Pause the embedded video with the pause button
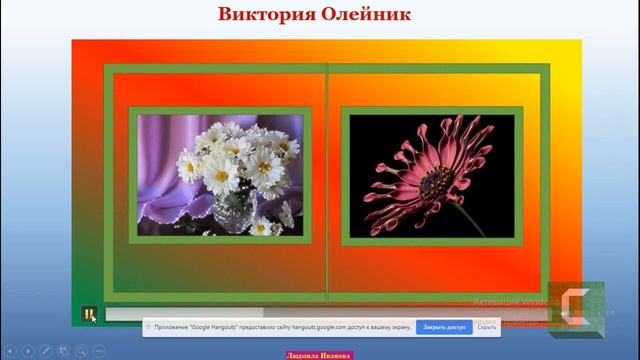 click(89, 314)
